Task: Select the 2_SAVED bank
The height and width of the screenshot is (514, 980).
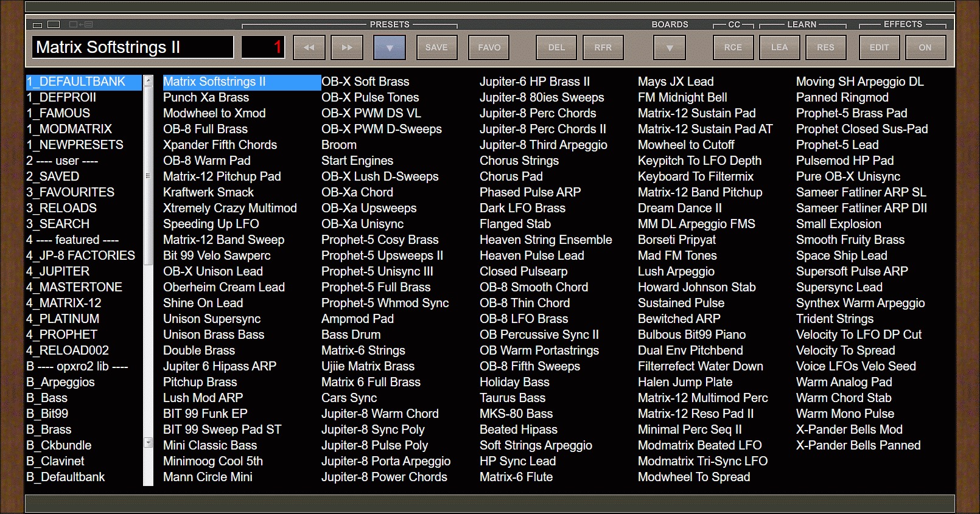Action: (53, 176)
